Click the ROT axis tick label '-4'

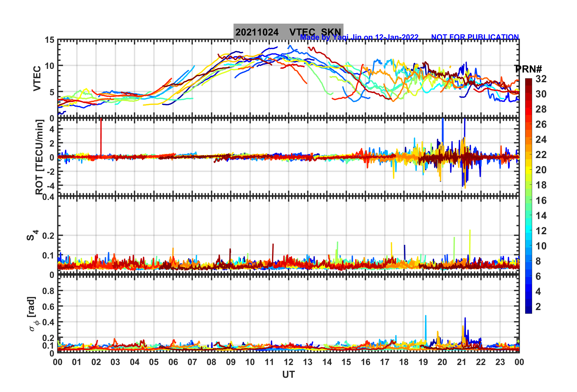click(51, 185)
